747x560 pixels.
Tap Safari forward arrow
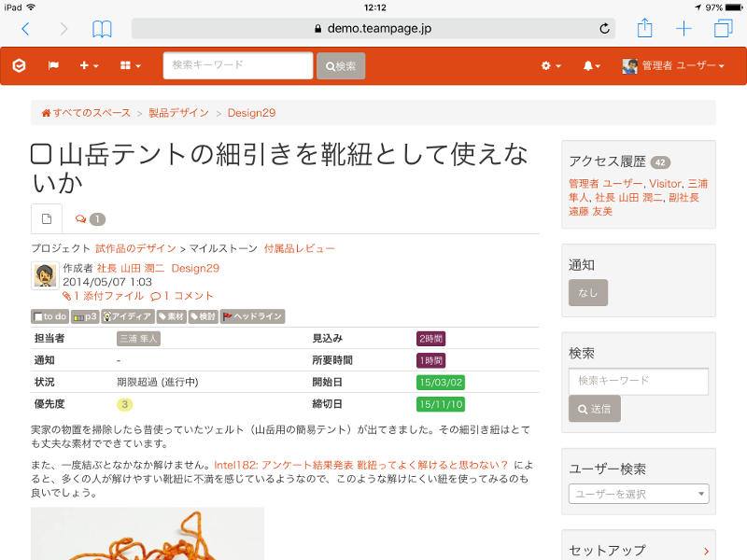[x=63, y=29]
